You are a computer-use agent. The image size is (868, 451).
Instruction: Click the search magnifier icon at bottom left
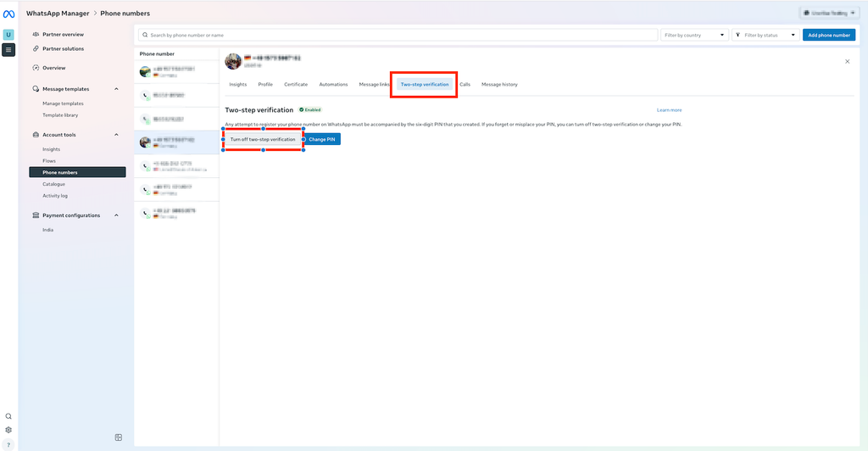coord(8,416)
